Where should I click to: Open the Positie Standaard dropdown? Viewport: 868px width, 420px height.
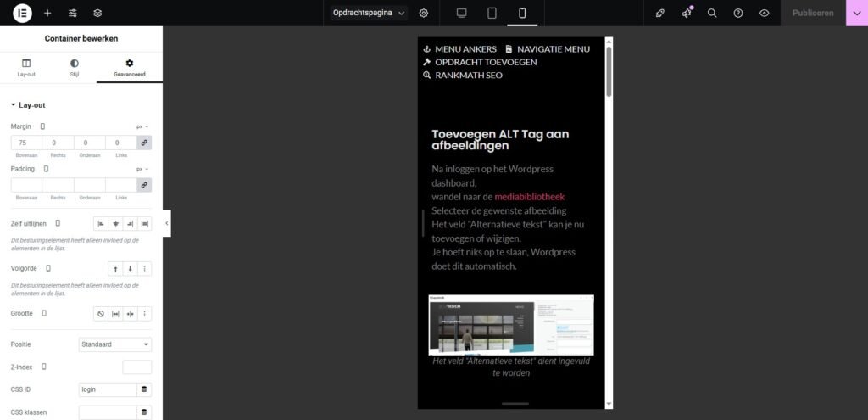(x=115, y=344)
